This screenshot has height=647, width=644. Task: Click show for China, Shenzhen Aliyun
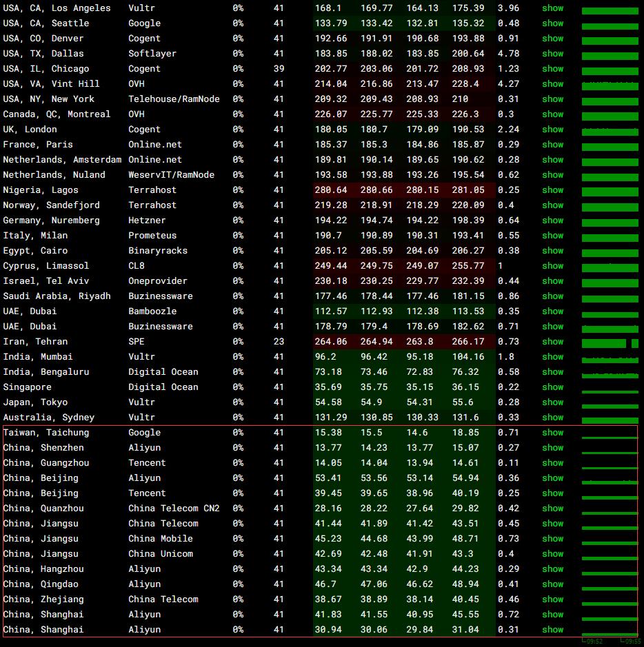[552, 448]
